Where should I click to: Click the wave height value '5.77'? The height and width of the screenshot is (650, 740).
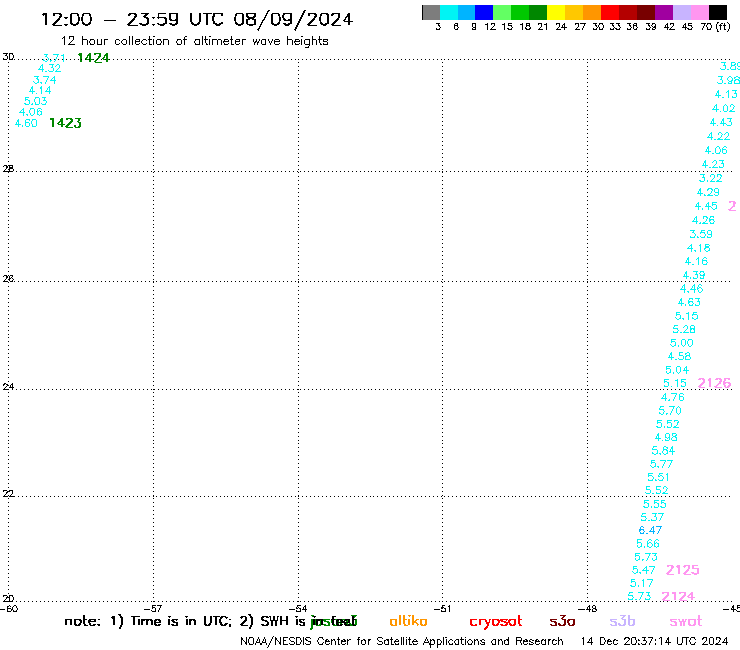point(661,464)
